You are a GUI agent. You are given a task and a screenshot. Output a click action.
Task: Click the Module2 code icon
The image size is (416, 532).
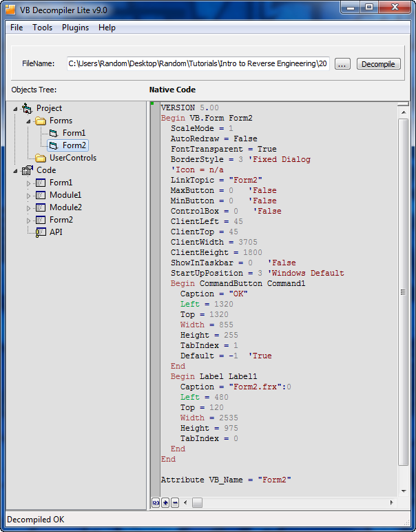[x=41, y=207]
